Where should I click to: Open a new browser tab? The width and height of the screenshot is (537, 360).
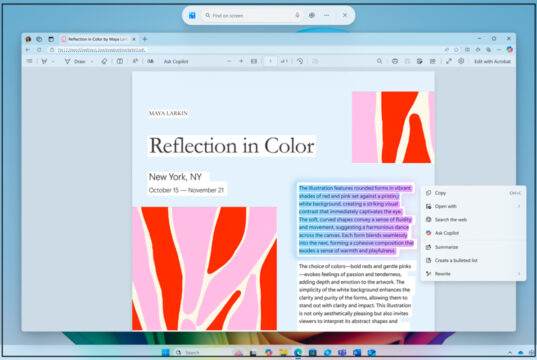click(145, 39)
